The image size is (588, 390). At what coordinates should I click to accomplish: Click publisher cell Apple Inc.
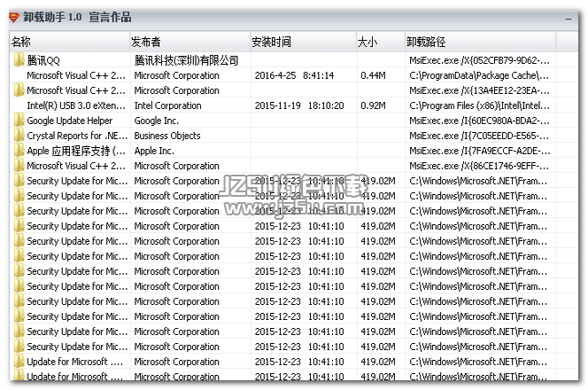pyautogui.click(x=154, y=151)
